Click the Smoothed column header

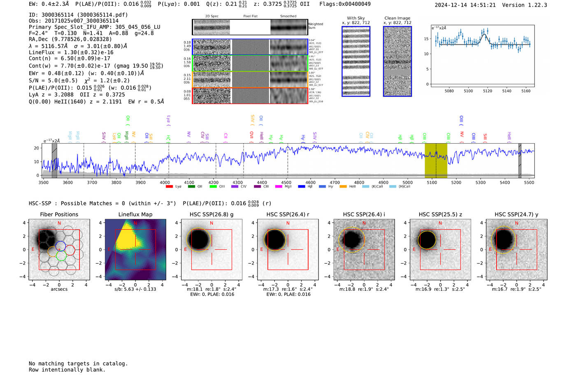288,16
